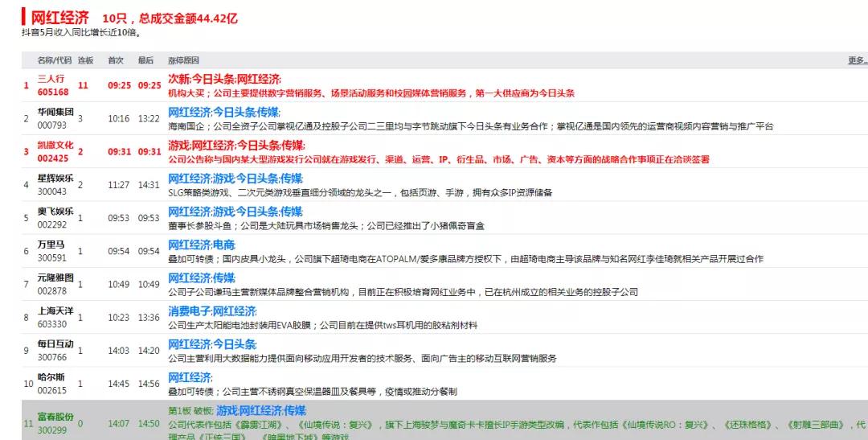Click stock code 002425
868x440 pixels.
pyautogui.click(x=53, y=158)
